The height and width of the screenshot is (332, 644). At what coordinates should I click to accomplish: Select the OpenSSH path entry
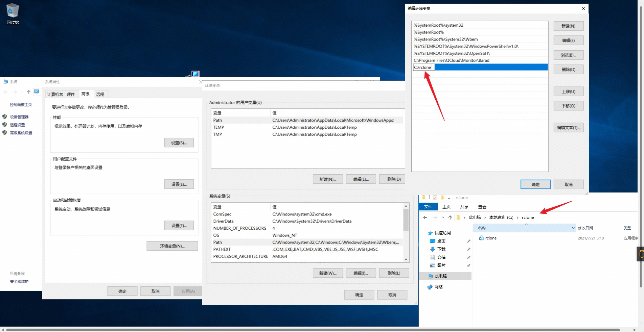(480, 53)
